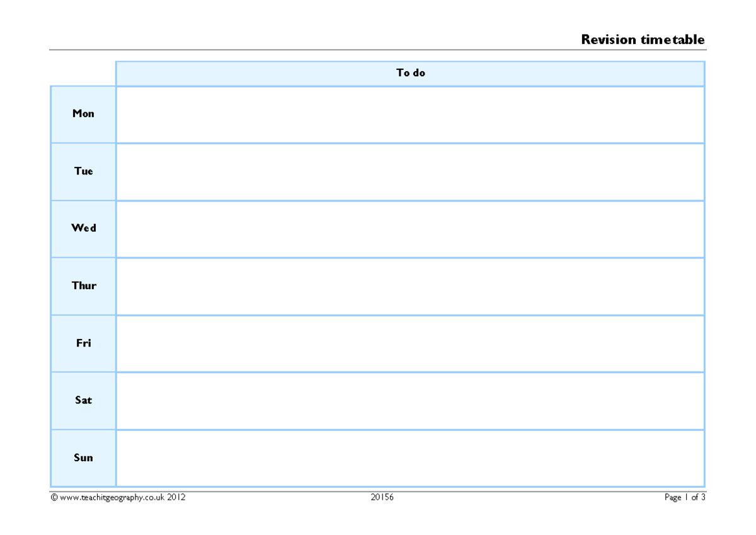The width and height of the screenshot is (756, 535).
Task: Click the Wed row label
Action: 83,228
